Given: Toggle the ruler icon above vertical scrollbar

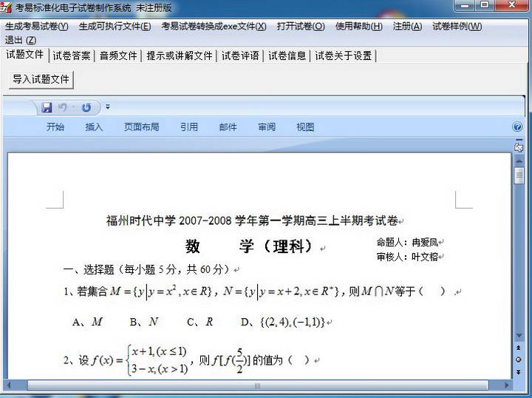Looking at the screenshot, I should click(519, 148).
